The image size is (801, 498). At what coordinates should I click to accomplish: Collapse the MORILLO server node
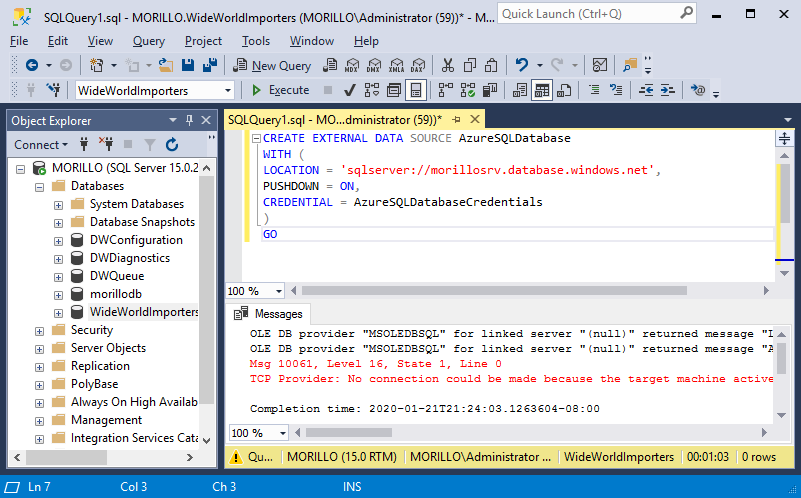[x=20, y=169]
